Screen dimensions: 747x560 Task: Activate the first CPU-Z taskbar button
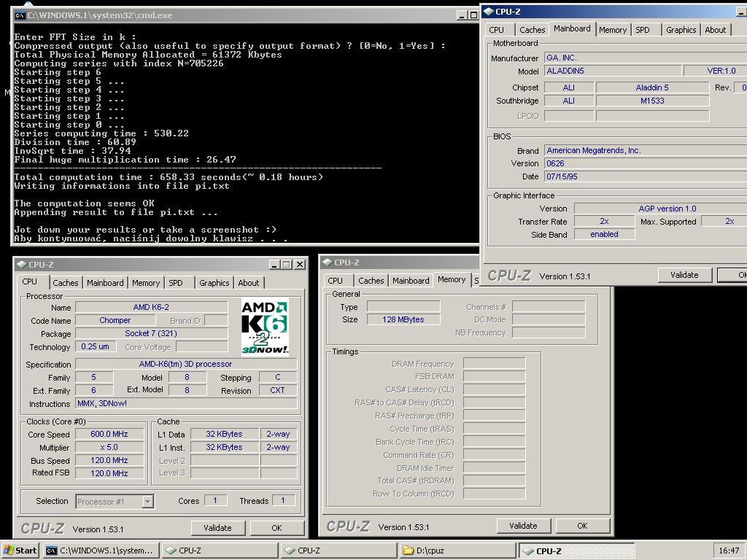coord(220,551)
